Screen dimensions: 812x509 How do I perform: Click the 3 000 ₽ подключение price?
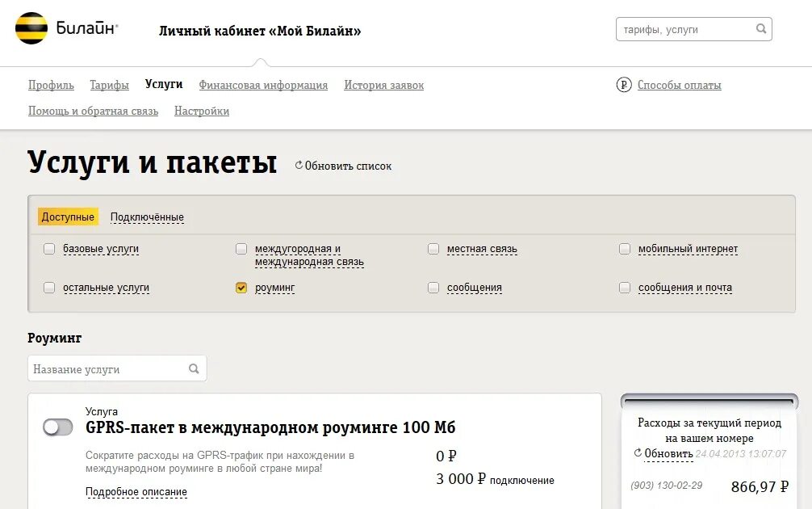click(x=495, y=479)
